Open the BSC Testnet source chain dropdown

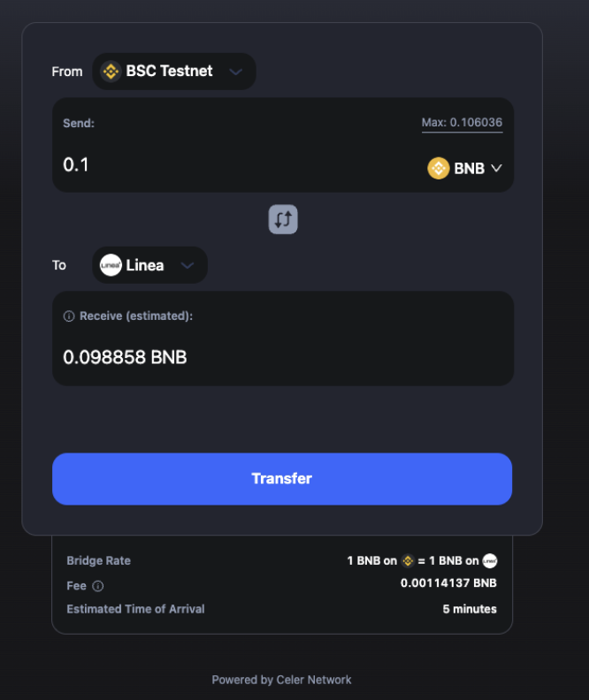pyautogui.click(x=174, y=72)
